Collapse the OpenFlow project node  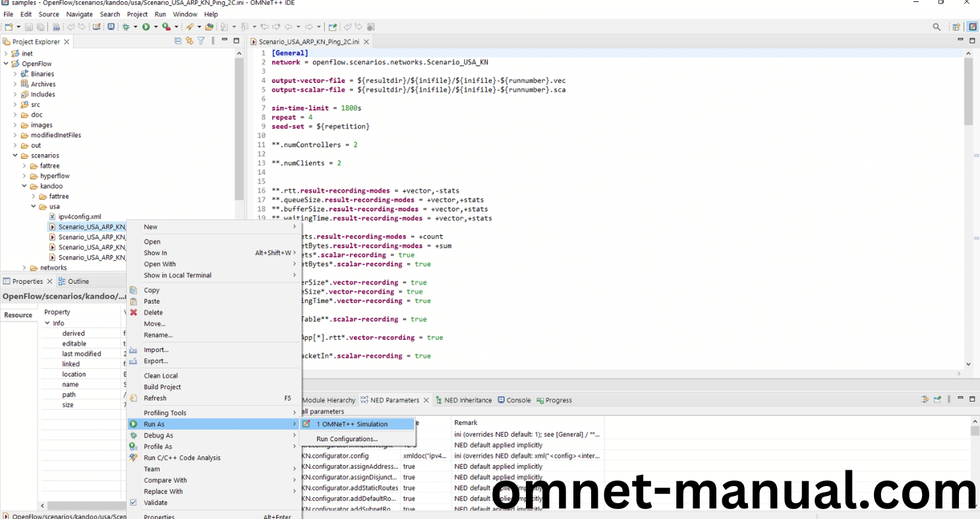pos(6,64)
